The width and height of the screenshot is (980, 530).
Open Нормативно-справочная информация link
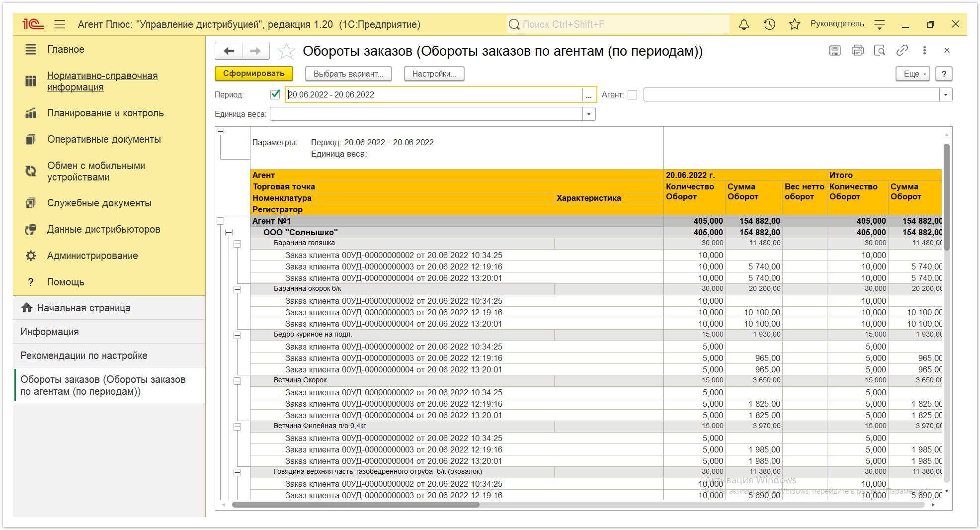point(102,81)
